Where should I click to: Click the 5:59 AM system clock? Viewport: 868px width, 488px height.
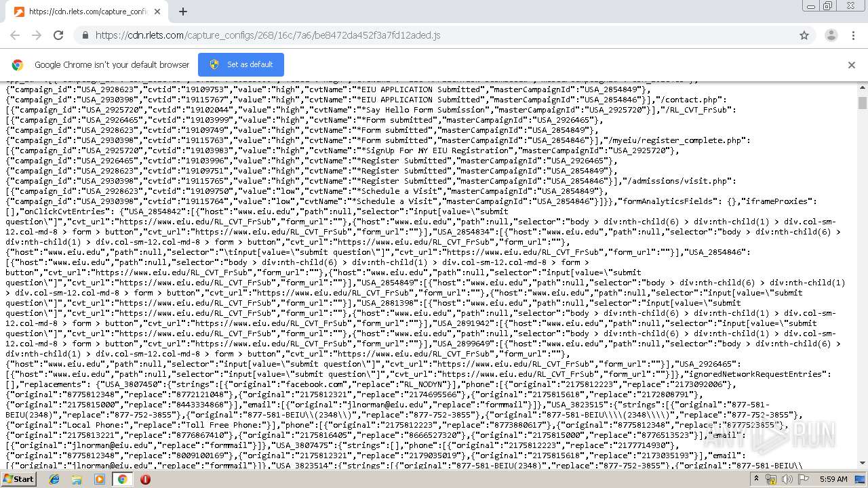pos(833,479)
